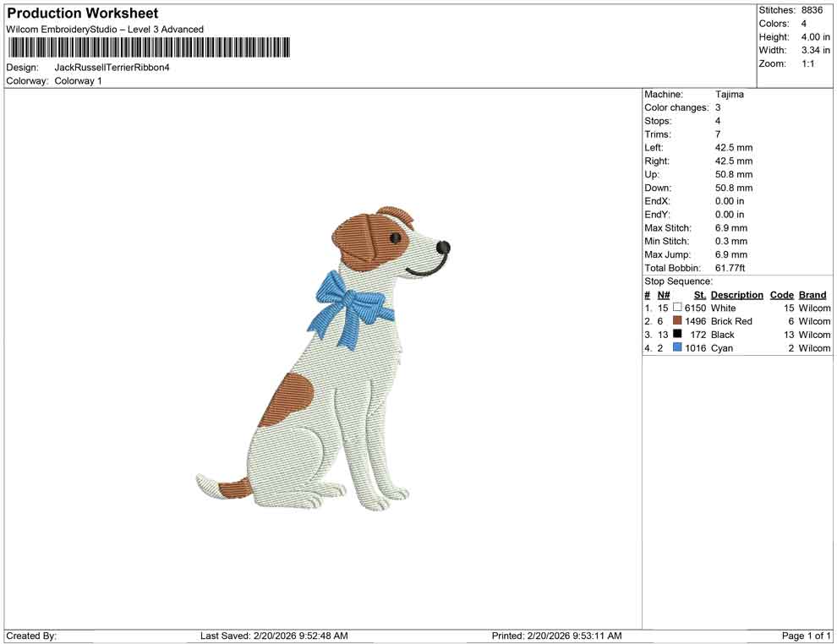The image size is (837, 644).
Task: Sort by the Description column header
Action: click(x=736, y=294)
